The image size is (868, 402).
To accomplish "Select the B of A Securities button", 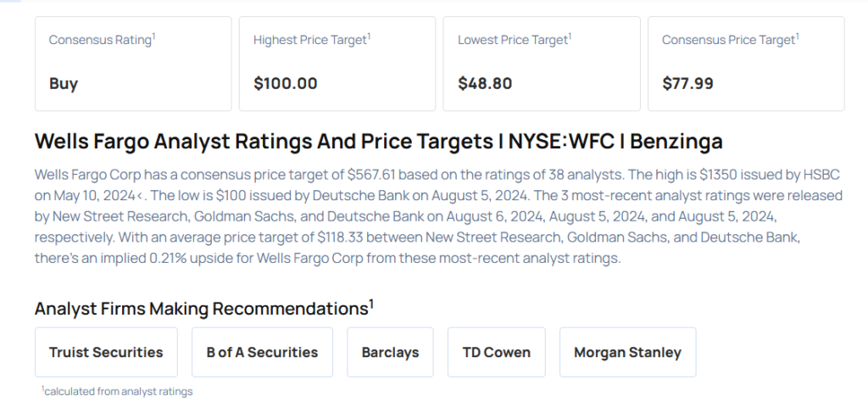I will click(262, 352).
